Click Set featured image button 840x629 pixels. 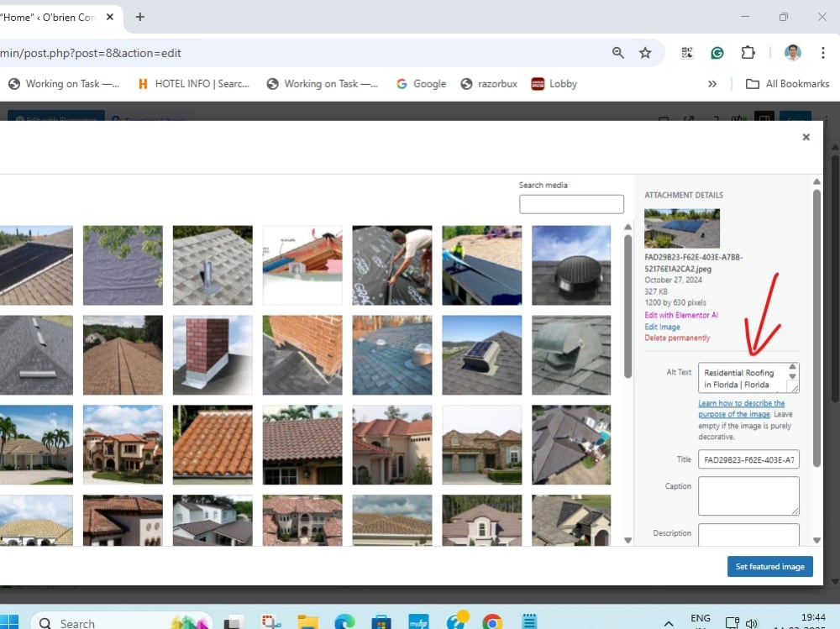coord(769,566)
